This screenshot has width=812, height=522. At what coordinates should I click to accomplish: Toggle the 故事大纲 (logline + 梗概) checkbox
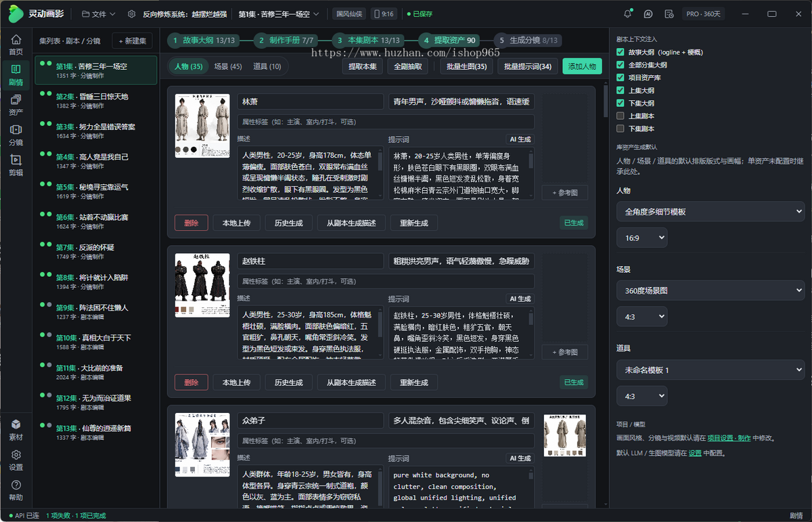(x=621, y=52)
